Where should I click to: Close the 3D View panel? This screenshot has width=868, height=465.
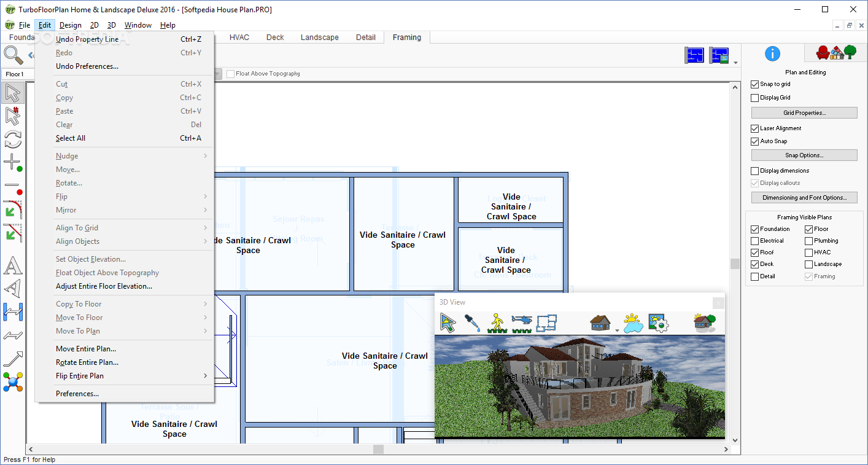(x=718, y=303)
